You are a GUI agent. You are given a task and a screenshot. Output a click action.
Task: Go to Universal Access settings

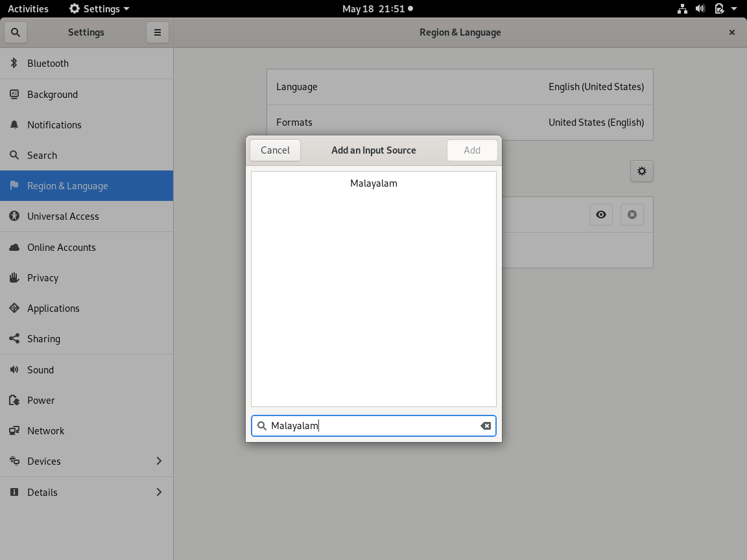coord(63,216)
